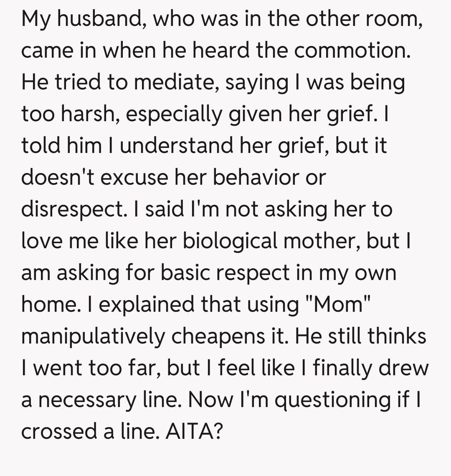Image resolution: width=451 pixels, height=476 pixels.
Task: Click the word "questioning"
Action: [x=334, y=400]
